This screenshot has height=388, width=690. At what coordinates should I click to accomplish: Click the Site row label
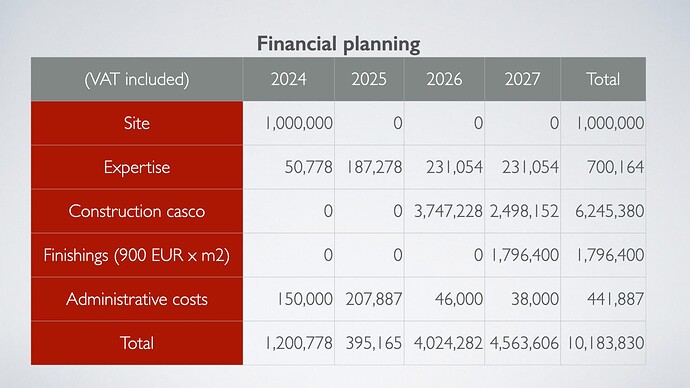[137, 123]
